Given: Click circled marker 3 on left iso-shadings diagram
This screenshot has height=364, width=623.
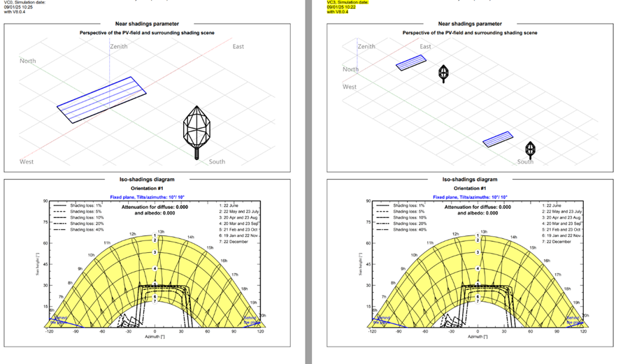Looking at the screenshot, I should click(155, 252).
